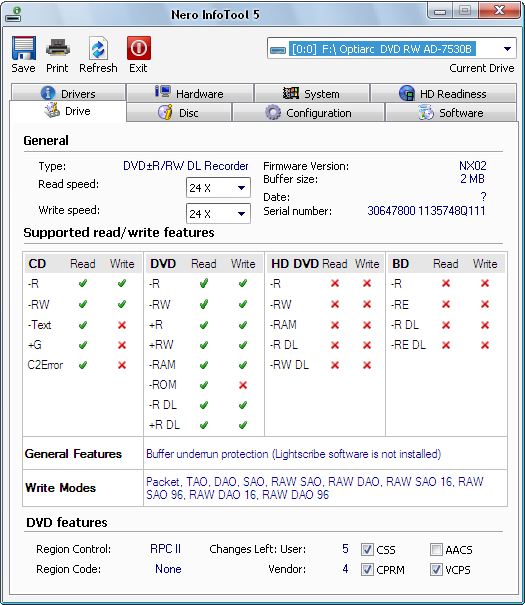Click the HD DVD -RW DL write cross
Viewport: 525px width, 605px height.
367,365
